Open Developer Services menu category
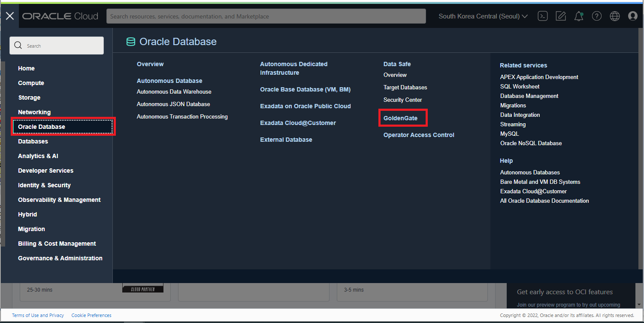The height and width of the screenshot is (323, 644). coord(45,171)
